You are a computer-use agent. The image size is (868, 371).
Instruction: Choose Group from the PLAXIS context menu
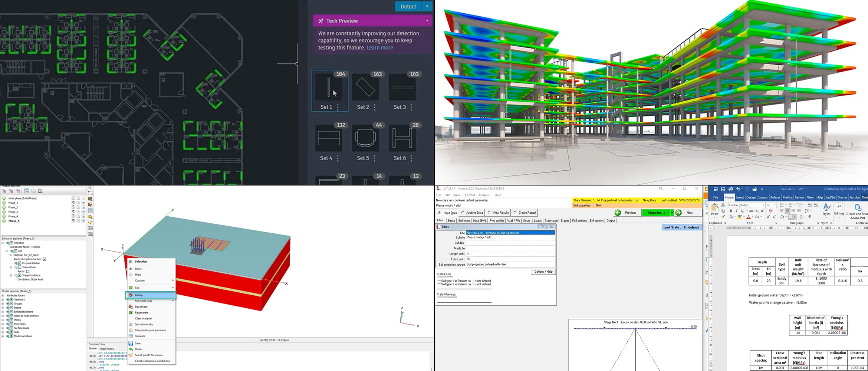click(x=151, y=295)
